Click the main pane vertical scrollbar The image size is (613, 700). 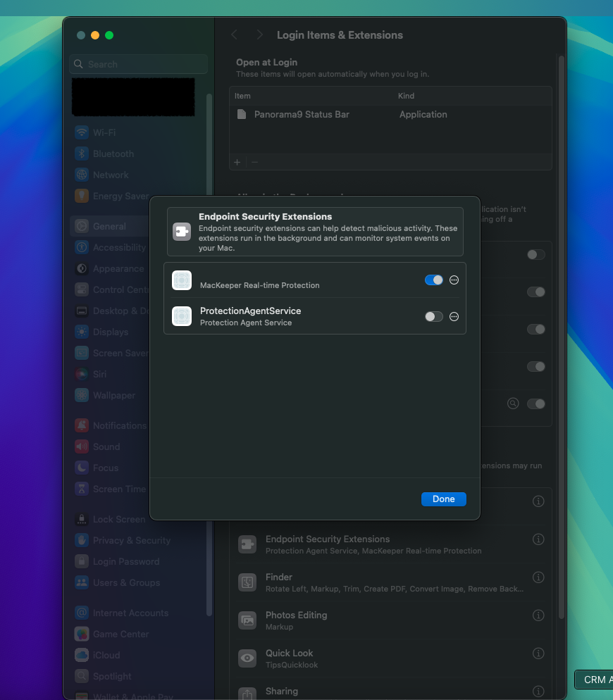point(562,337)
